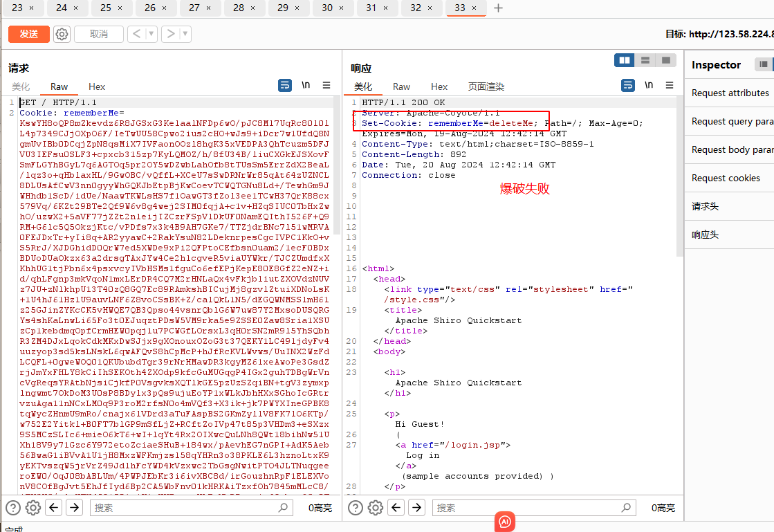The width and height of the screenshot is (774, 532).
Task: Switch to top-bottom stacked layout view
Action: (x=645, y=60)
